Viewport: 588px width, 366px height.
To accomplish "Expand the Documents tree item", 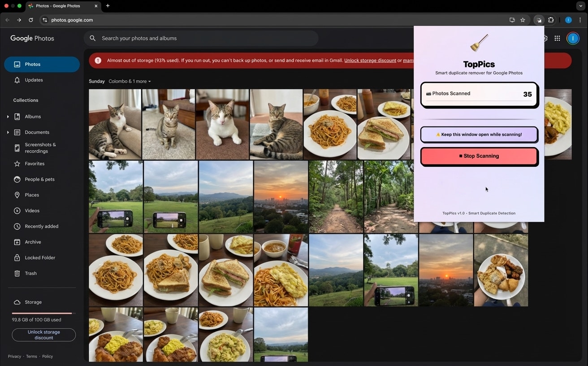I will pyautogui.click(x=8, y=132).
